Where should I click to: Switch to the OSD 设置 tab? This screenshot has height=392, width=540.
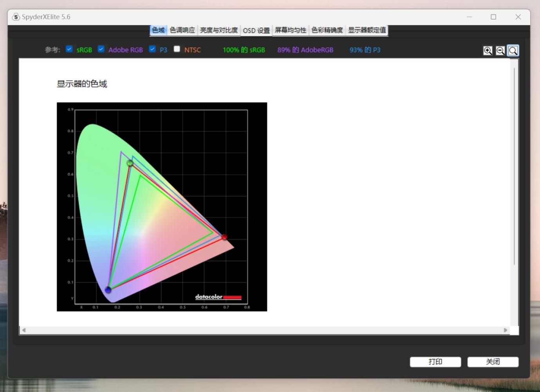point(256,30)
